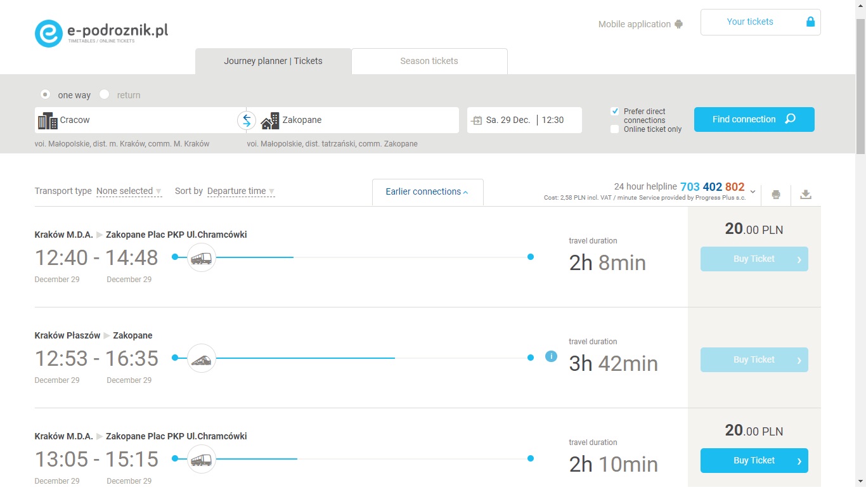The image size is (866, 504).
Task: Buy ticket for the 13:05 bus
Action: coord(754,461)
